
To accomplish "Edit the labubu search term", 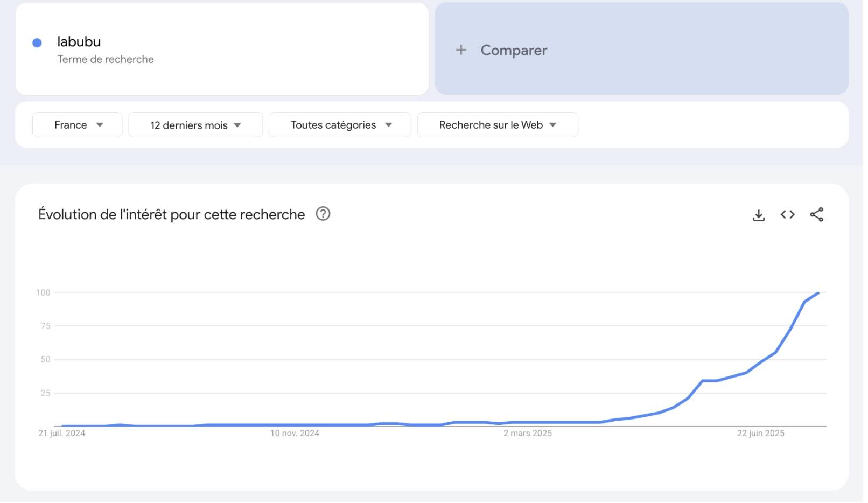I will [x=79, y=42].
